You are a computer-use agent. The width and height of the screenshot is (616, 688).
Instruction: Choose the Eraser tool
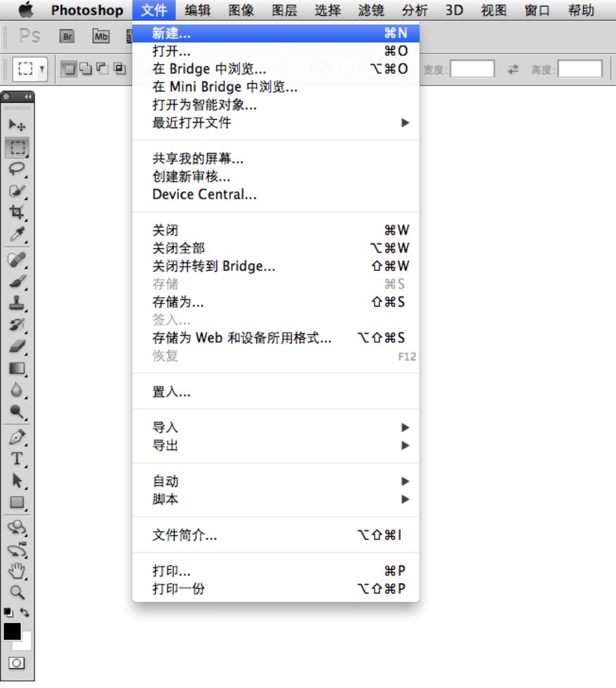17,346
